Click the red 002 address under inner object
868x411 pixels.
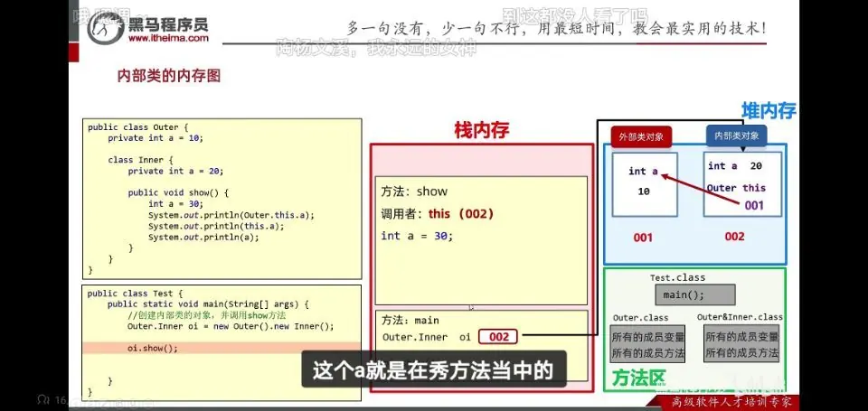click(x=734, y=237)
